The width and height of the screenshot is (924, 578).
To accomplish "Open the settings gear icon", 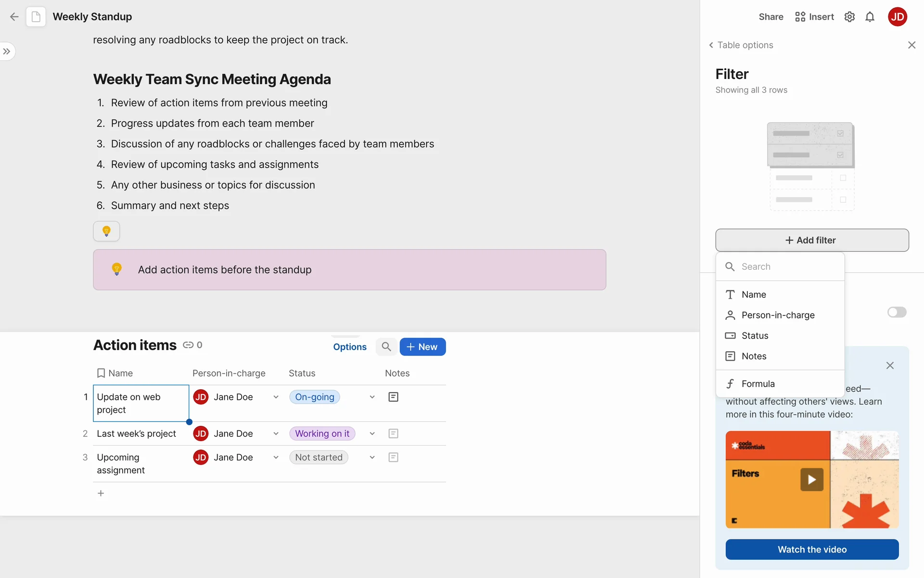I will click(x=849, y=17).
